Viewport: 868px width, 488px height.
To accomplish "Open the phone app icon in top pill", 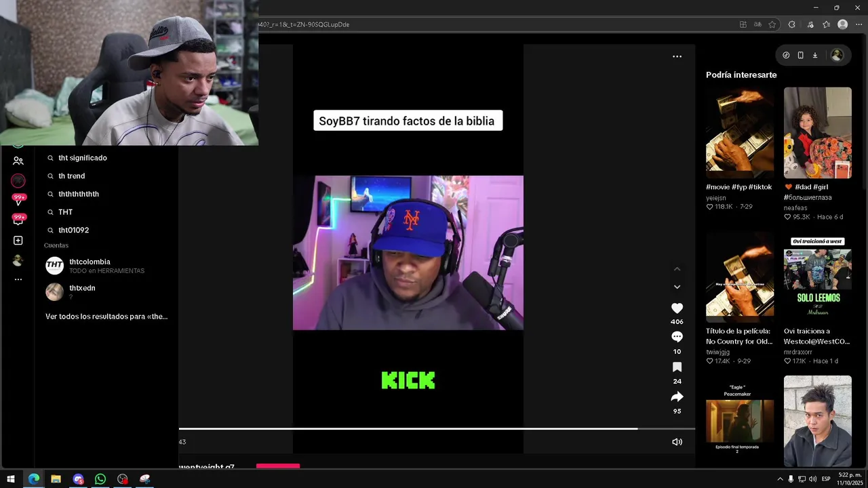I will 800,56.
